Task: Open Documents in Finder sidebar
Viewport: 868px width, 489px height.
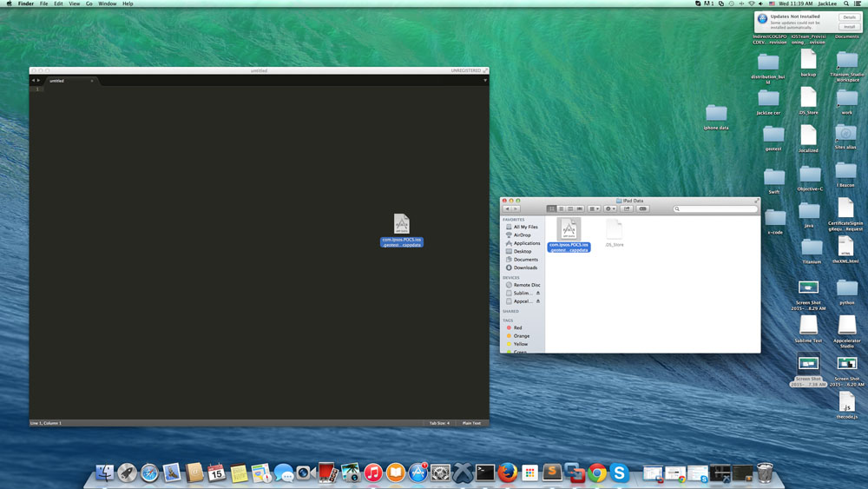Action: pyautogui.click(x=522, y=259)
